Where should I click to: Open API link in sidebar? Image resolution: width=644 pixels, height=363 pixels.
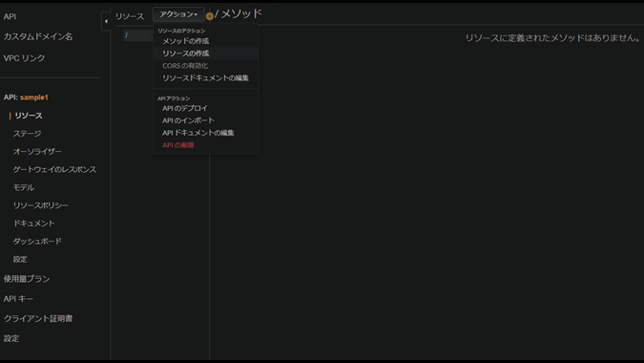10,17
